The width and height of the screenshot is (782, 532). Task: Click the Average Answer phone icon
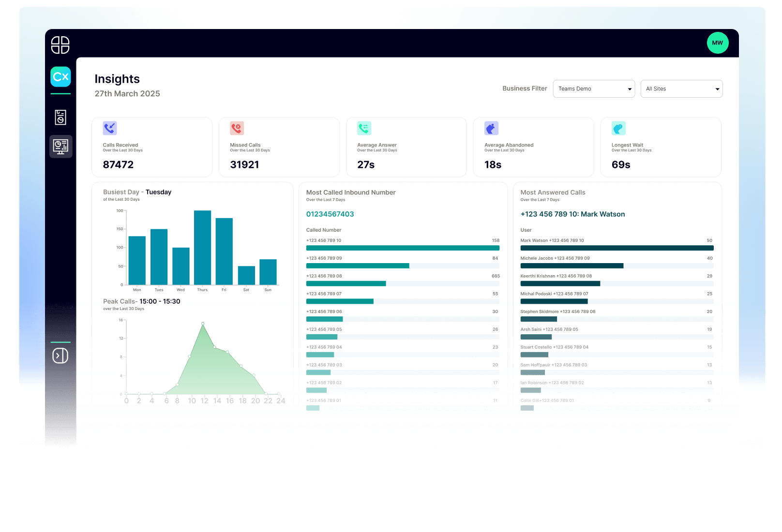pos(364,128)
